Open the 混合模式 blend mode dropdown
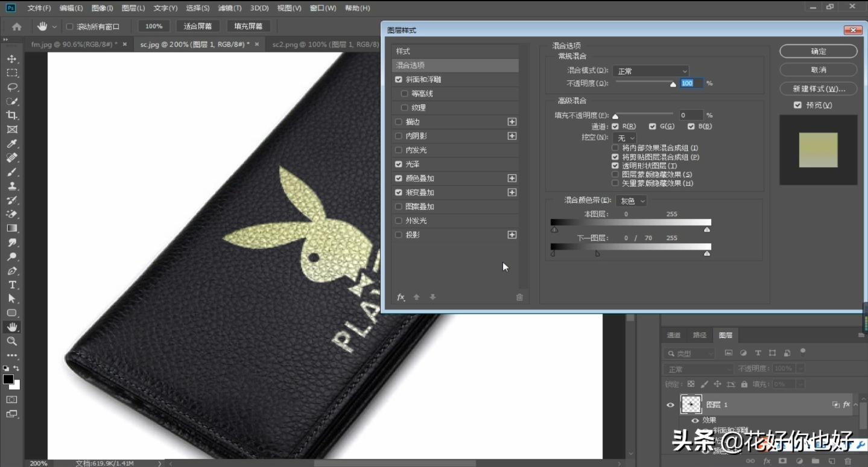This screenshot has height=467, width=868. pyautogui.click(x=650, y=71)
